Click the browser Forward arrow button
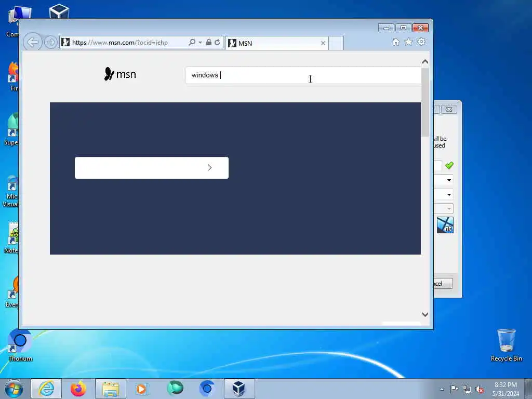Screen dimensions: 532x399 50,43
